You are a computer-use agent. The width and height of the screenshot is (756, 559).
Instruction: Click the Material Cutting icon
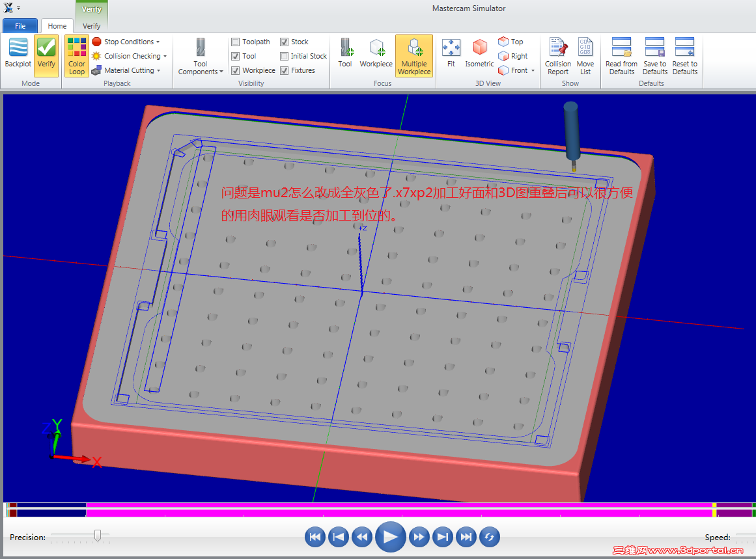coord(96,70)
